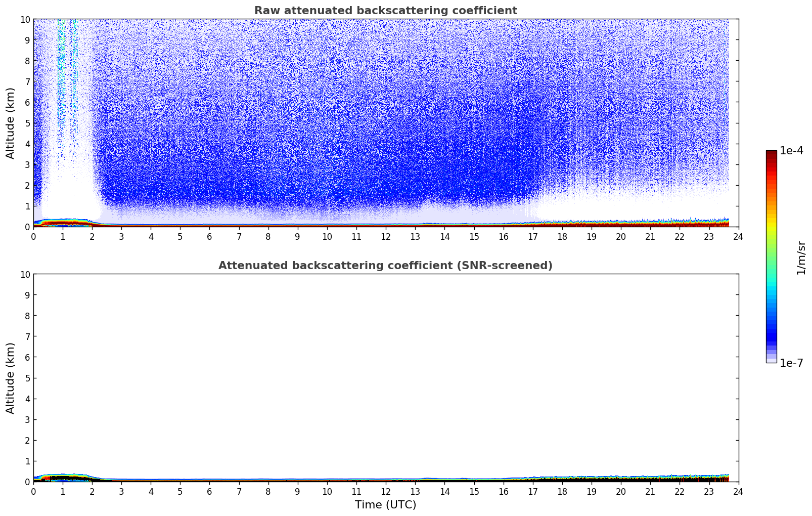Click hour tick "12" under the raw plot

click(386, 236)
